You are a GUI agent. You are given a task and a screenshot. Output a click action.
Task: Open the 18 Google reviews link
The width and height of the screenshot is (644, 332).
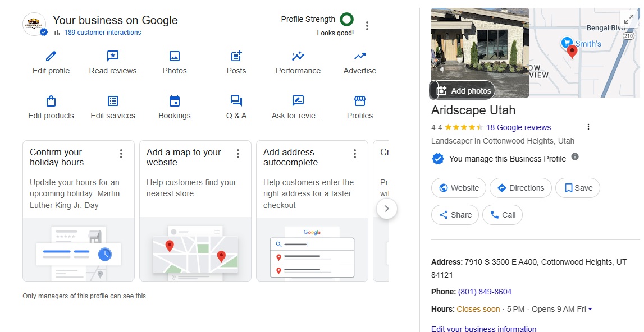point(518,127)
